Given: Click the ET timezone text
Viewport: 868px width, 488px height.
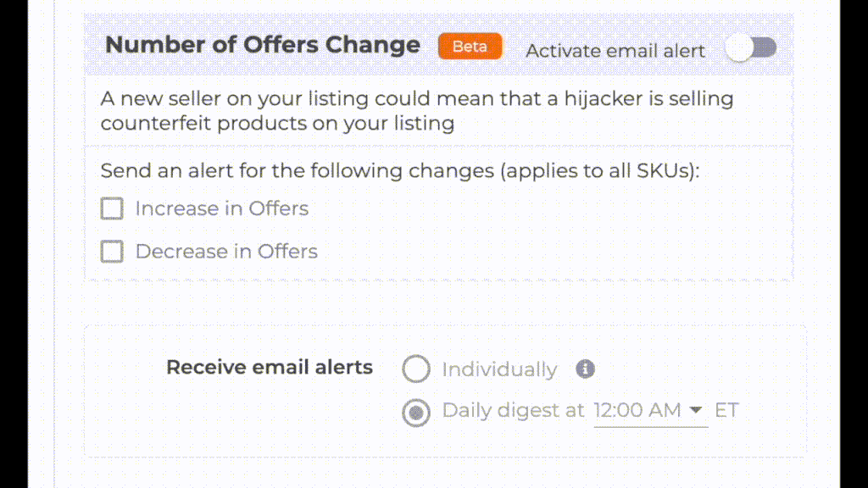Looking at the screenshot, I should pos(726,411).
